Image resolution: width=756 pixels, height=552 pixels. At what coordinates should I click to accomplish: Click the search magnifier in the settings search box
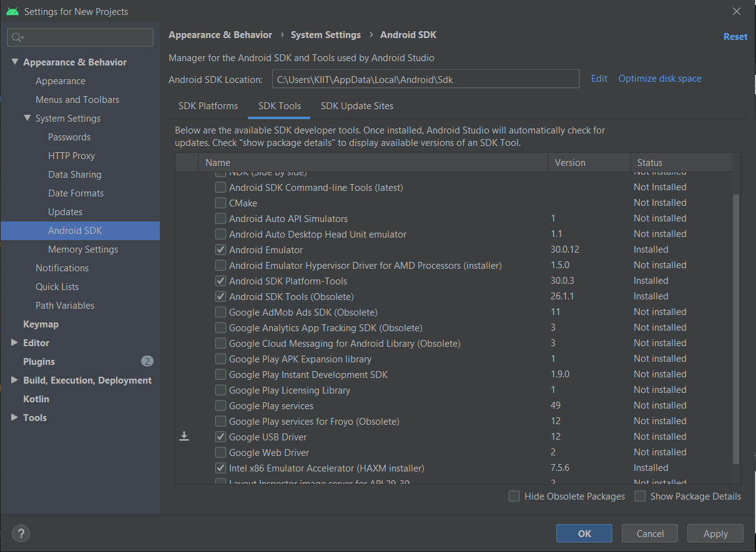(14, 37)
